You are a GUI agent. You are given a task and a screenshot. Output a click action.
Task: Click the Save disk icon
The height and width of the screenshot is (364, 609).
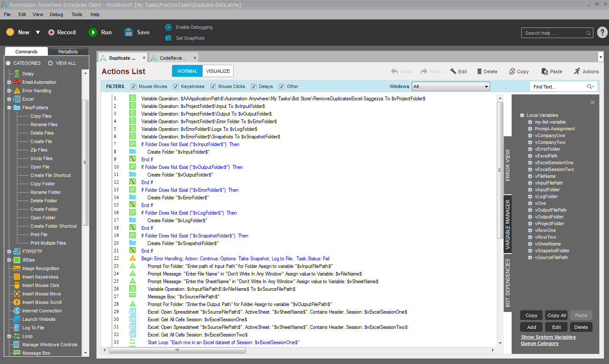click(x=129, y=33)
